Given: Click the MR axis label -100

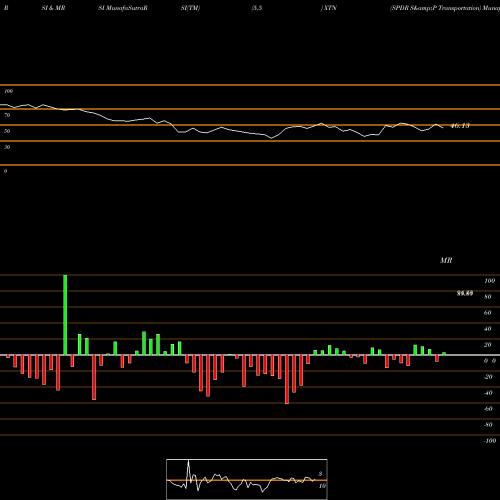Looking at the screenshot, I should (490, 441).
